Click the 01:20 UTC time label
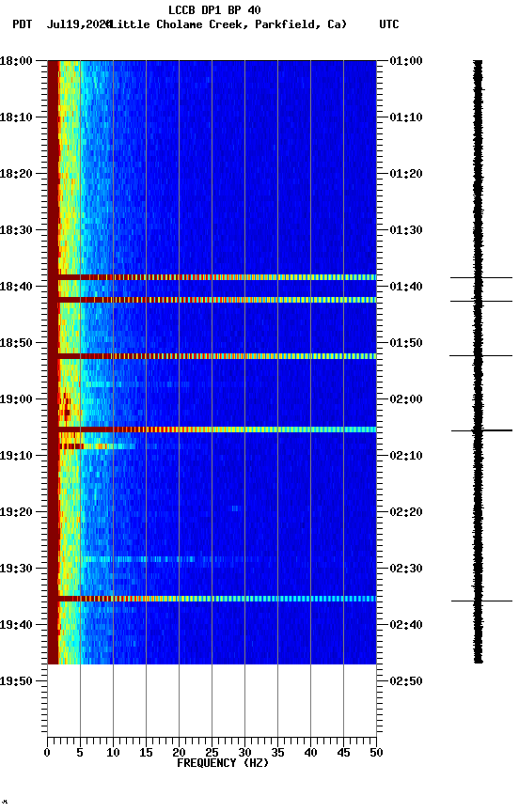The width and height of the screenshot is (519, 812). point(406,174)
